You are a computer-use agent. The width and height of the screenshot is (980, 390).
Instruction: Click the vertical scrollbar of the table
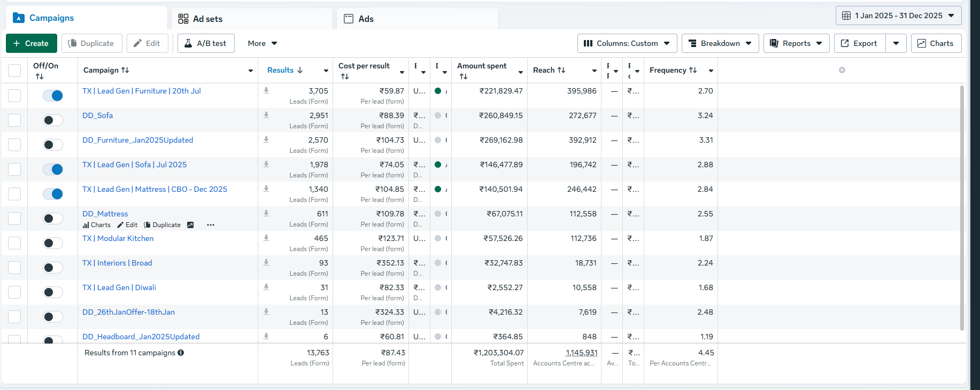(962, 208)
